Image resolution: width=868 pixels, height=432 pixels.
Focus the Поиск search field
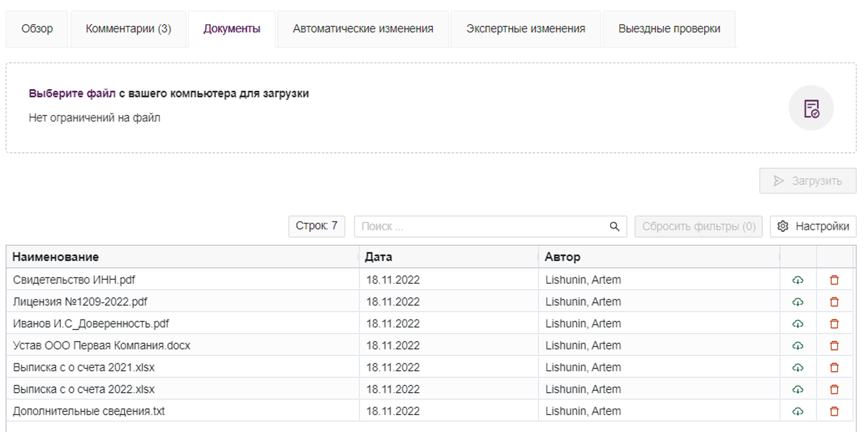[x=480, y=227]
